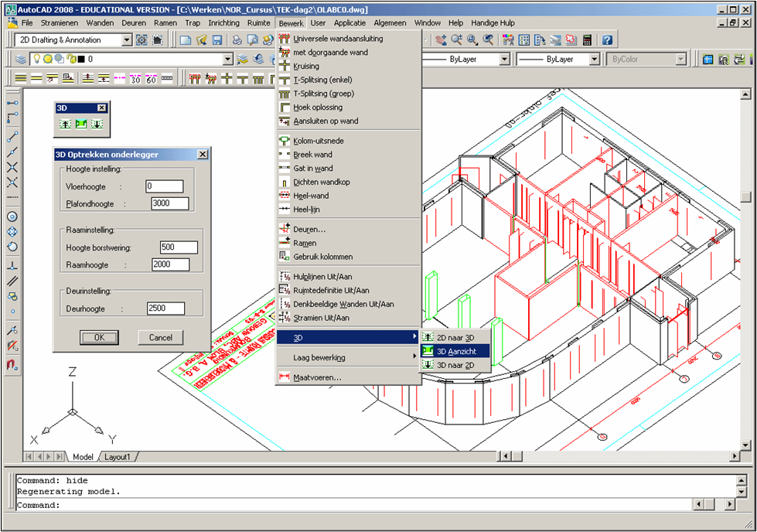Expand the highlighted 3D submenu entry
Viewport: 757px width, 532px height.
point(349,337)
